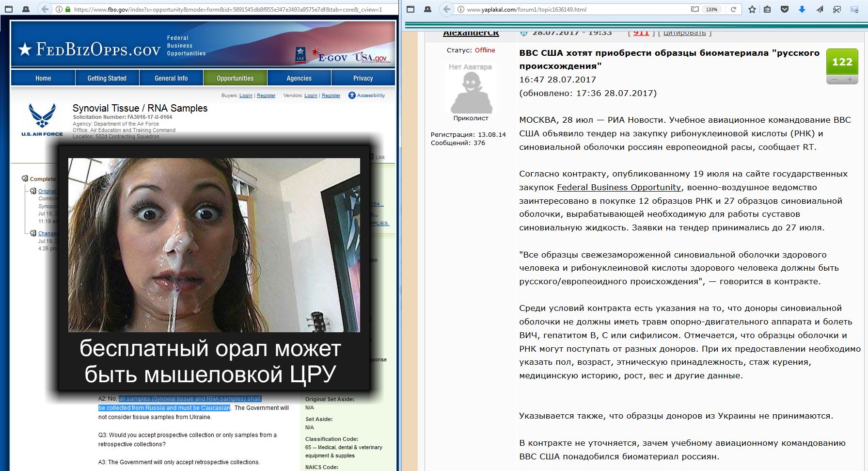The image size is (868, 471).
Task: Click the yaplakal address bar URL
Action: (x=526, y=9)
